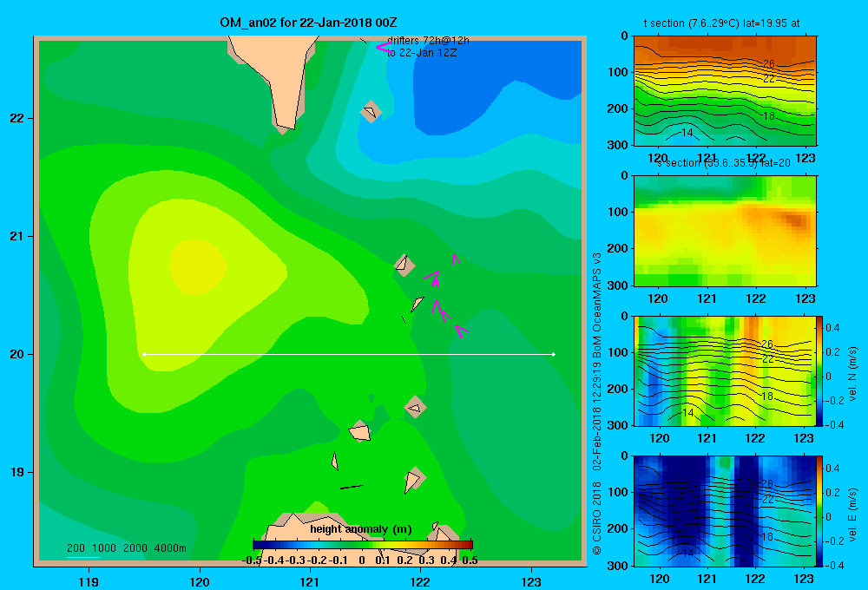
Task: Click the 'to 22-Jan 12Z' label
Action: pyautogui.click(x=422, y=53)
